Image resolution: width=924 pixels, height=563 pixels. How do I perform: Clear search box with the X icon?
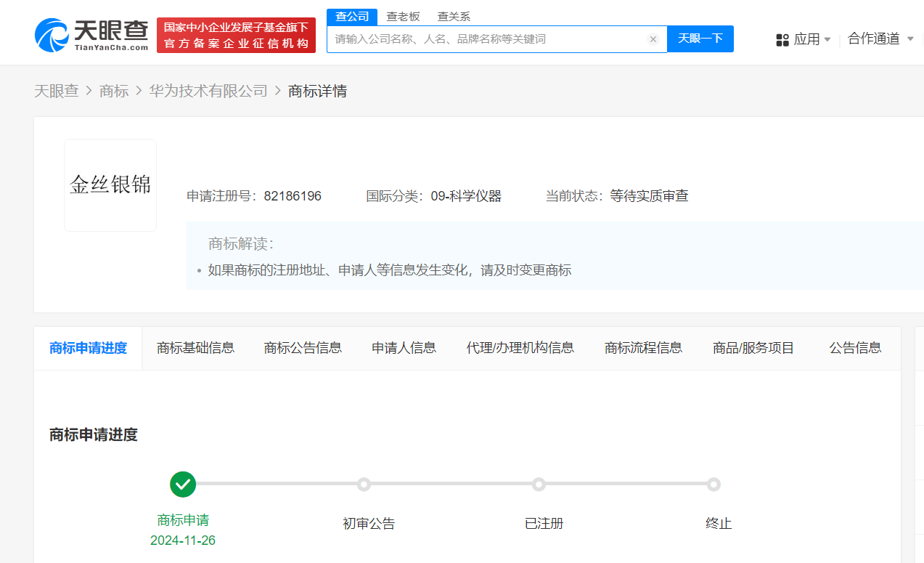click(x=653, y=39)
